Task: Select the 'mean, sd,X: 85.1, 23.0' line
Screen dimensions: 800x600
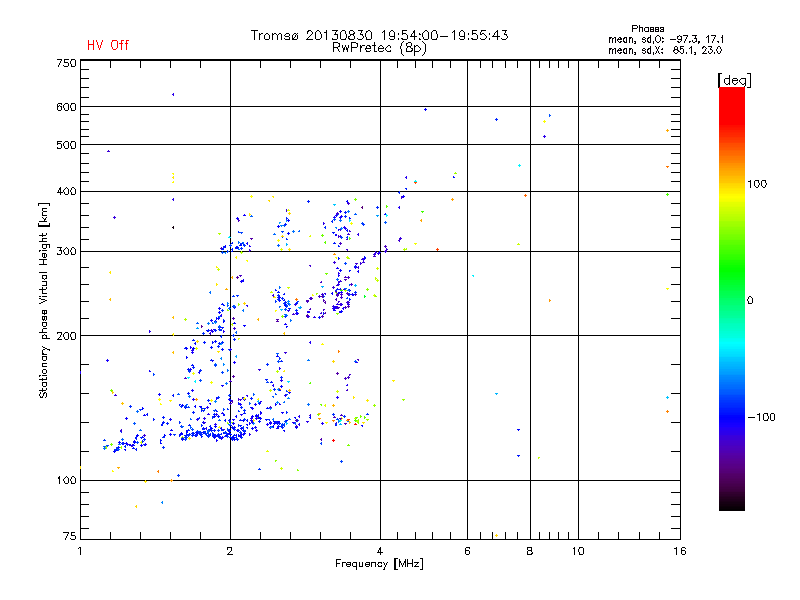Action: [665, 50]
